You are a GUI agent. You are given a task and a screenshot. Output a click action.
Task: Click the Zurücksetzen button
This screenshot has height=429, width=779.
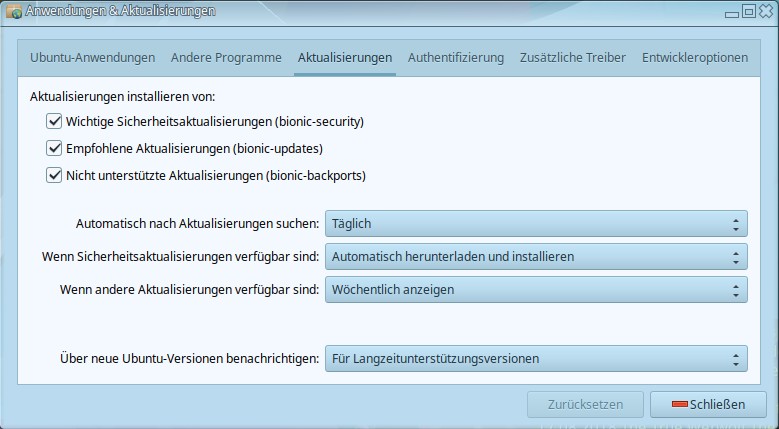pyautogui.click(x=585, y=404)
